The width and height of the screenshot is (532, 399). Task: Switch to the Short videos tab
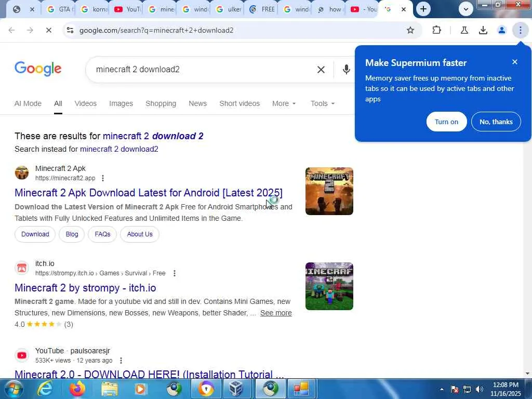click(x=239, y=103)
